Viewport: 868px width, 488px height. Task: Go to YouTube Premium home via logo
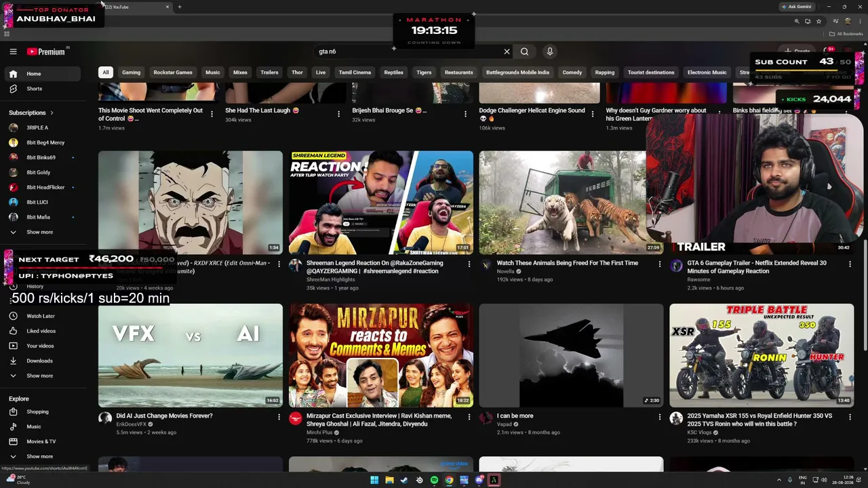point(46,52)
